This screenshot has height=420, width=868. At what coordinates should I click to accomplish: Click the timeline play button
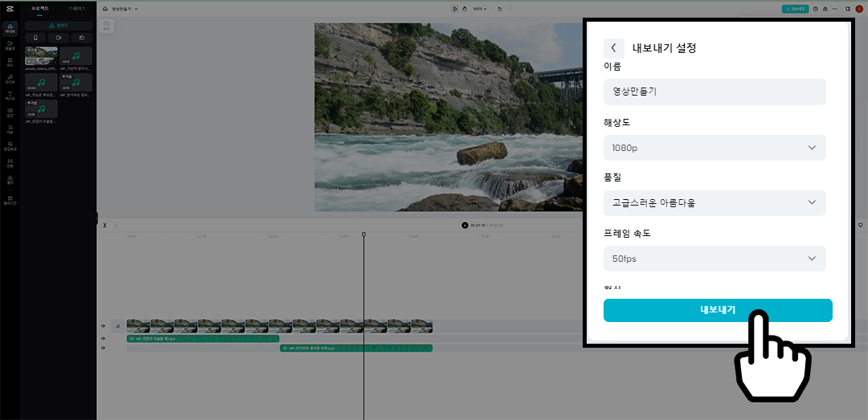pos(465,225)
